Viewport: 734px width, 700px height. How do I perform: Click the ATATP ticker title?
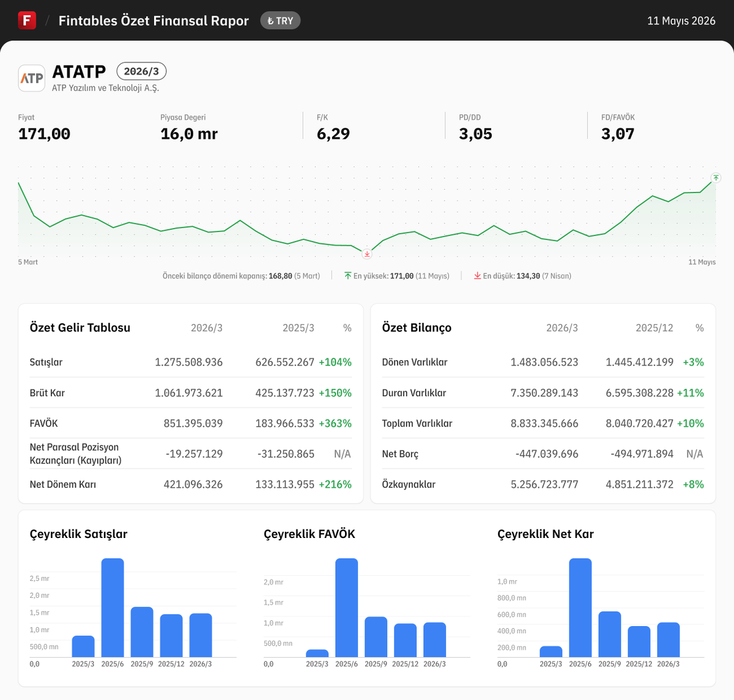[79, 72]
